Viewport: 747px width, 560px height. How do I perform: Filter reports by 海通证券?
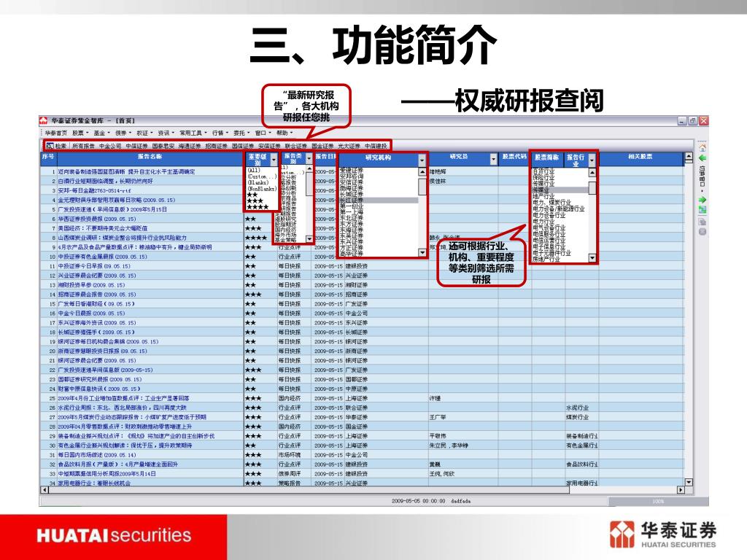click(x=190, y=146)
